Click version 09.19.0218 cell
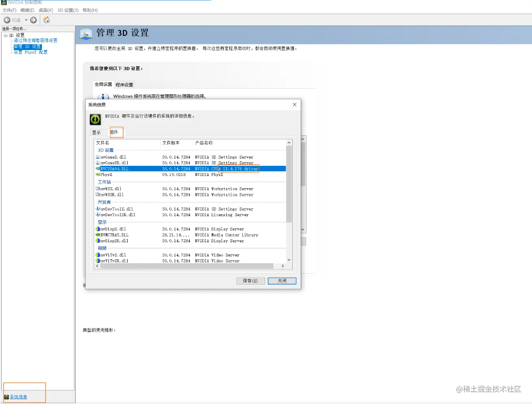The image size is (532, 404). coord(174,174)
